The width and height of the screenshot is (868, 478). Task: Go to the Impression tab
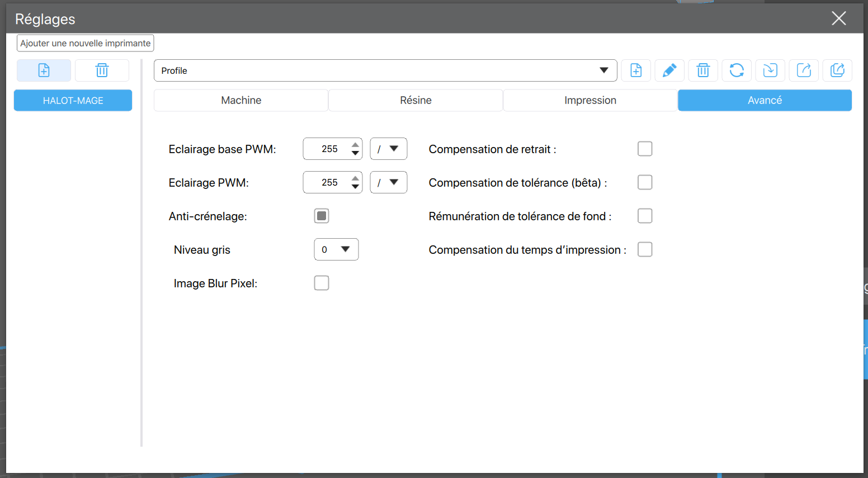coord(590,101)
